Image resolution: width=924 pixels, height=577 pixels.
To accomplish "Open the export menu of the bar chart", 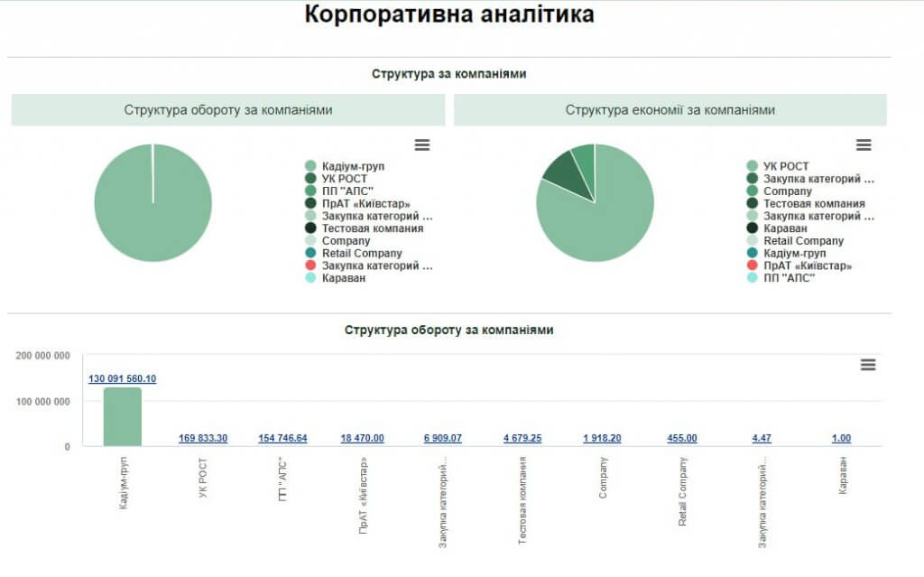I will pyautogui.click(x=868, y=365).
